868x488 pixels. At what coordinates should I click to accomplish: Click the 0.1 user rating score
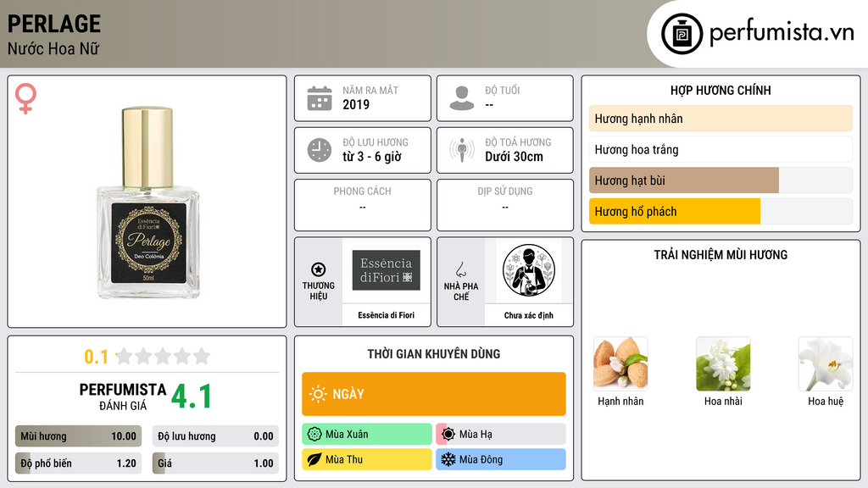[x=97, y=357]
